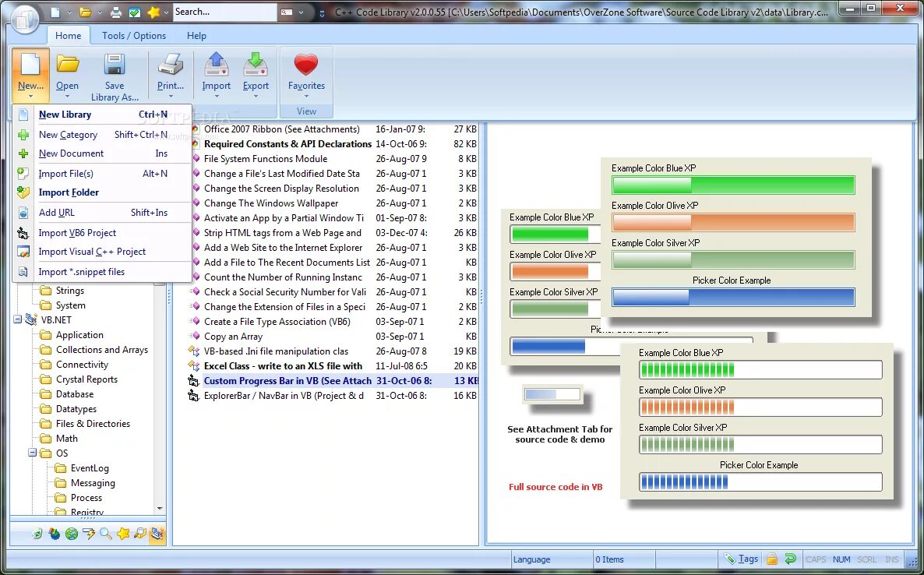Screen dimensions: 924x575
Task: Open dropdown next to quick-access star icon
Action: click(x=166, y=12)
